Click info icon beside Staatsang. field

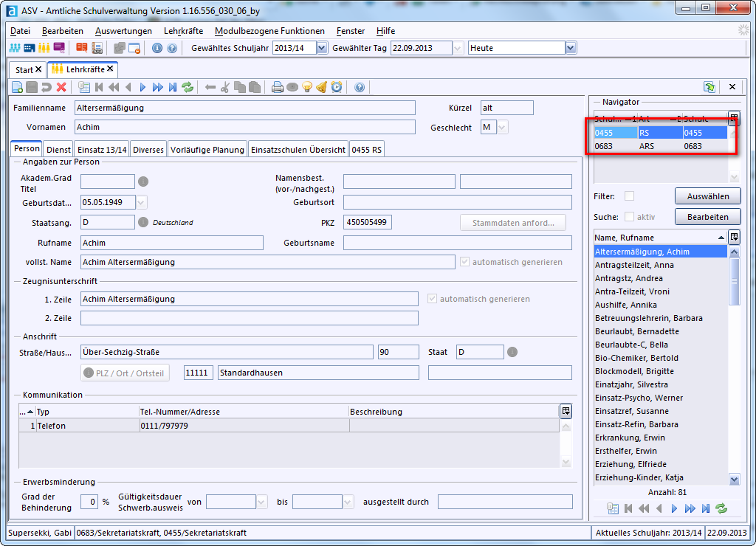pos(143,222)
